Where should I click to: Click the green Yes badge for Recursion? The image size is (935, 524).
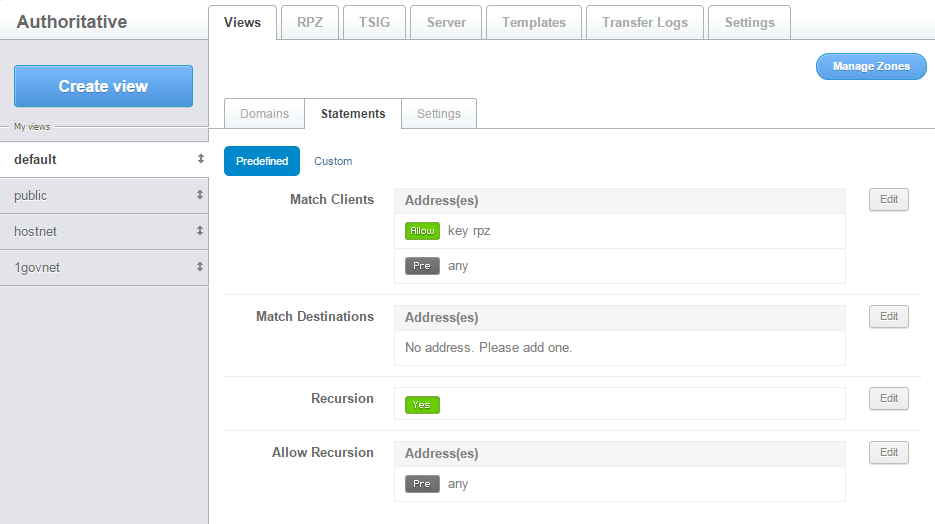point(422,405)
